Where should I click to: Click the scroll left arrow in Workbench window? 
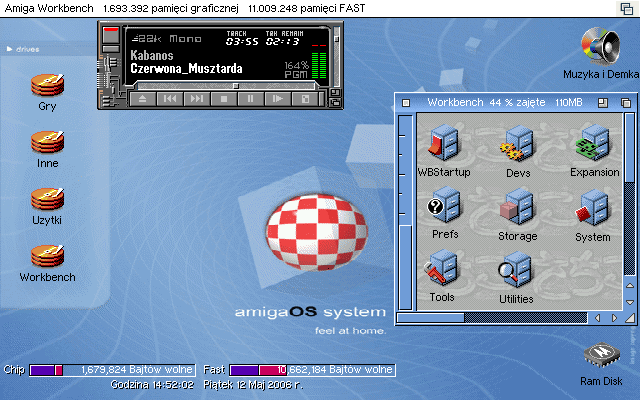(598, 318)
